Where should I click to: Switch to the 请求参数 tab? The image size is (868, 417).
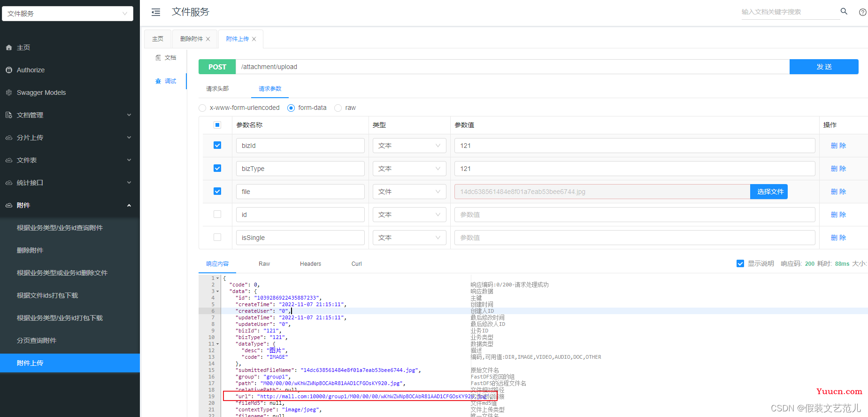pos(270,89)
